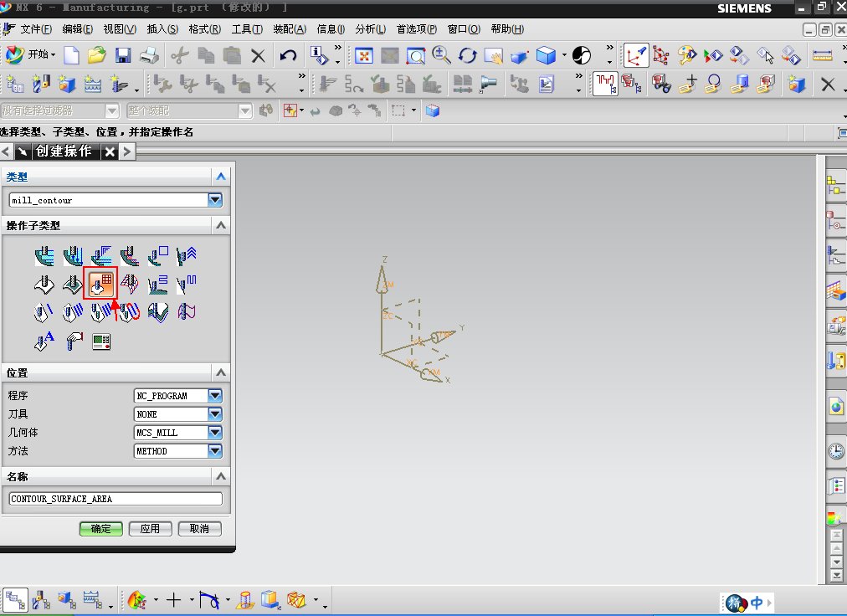Toggle Program Order View in bottom toolbar
The height and width of the screenshot is (616, 847).
14,600
